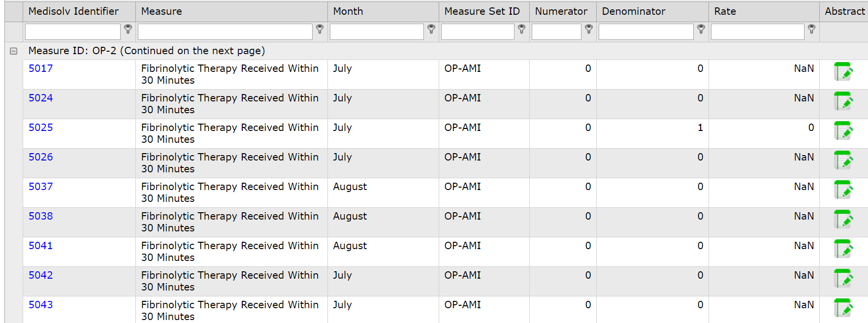
Task: Open Medisolv identifier 5024 link
Action: [40, 98]
